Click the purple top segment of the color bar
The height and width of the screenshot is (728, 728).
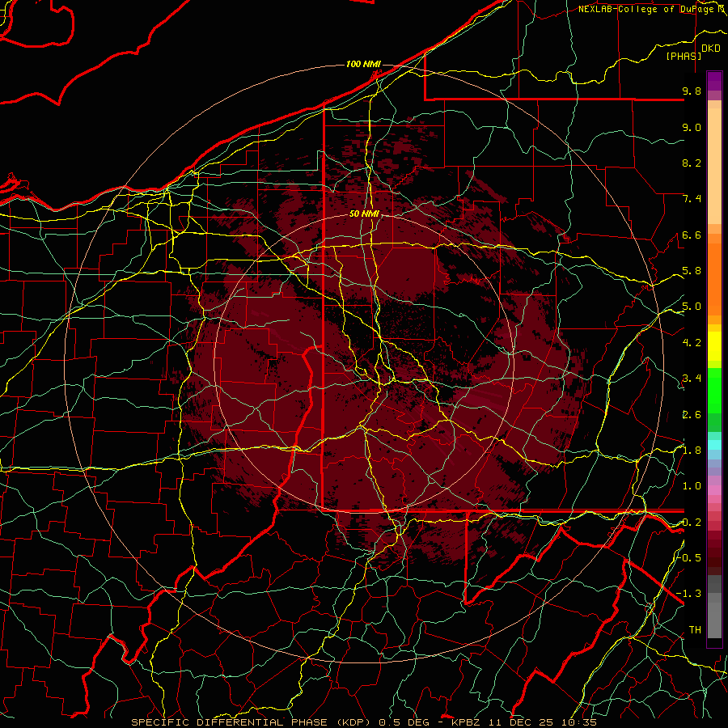tap(714, 81)
